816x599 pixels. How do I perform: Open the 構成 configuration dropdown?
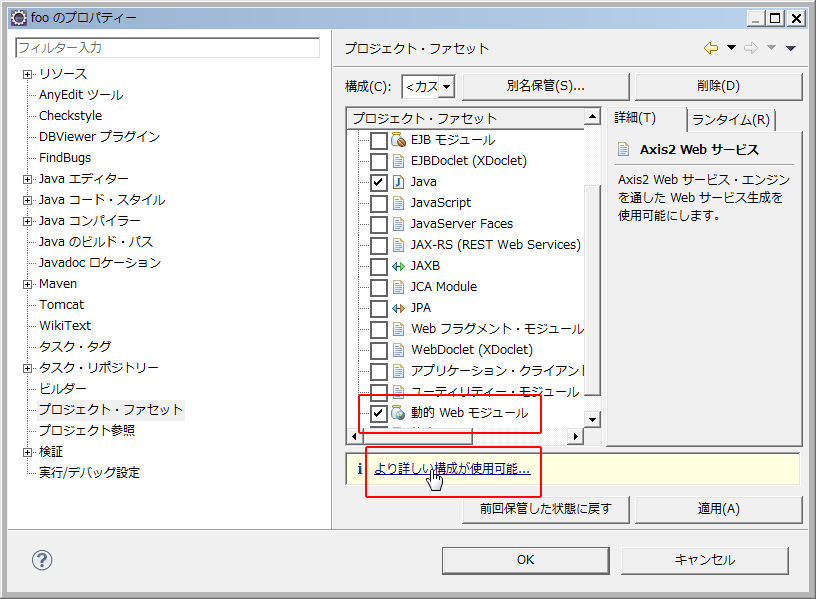(x=428, y=87)
